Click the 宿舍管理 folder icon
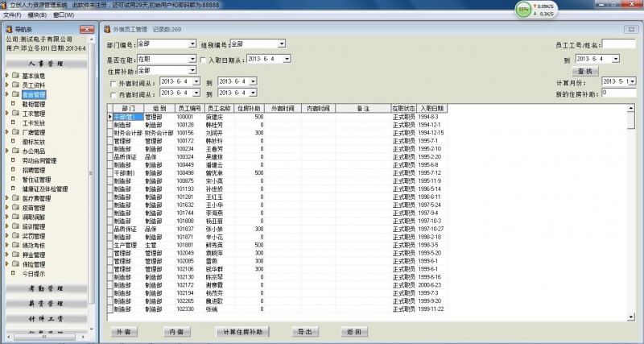The width and height of the screenshot is (644, 344). [15, 95]
